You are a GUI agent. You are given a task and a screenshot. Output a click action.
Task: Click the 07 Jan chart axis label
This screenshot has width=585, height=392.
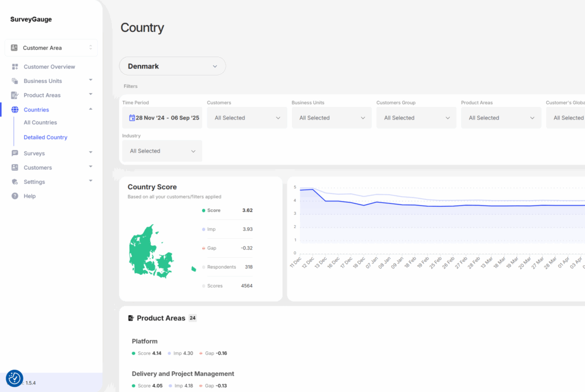[x=371, y=262]
